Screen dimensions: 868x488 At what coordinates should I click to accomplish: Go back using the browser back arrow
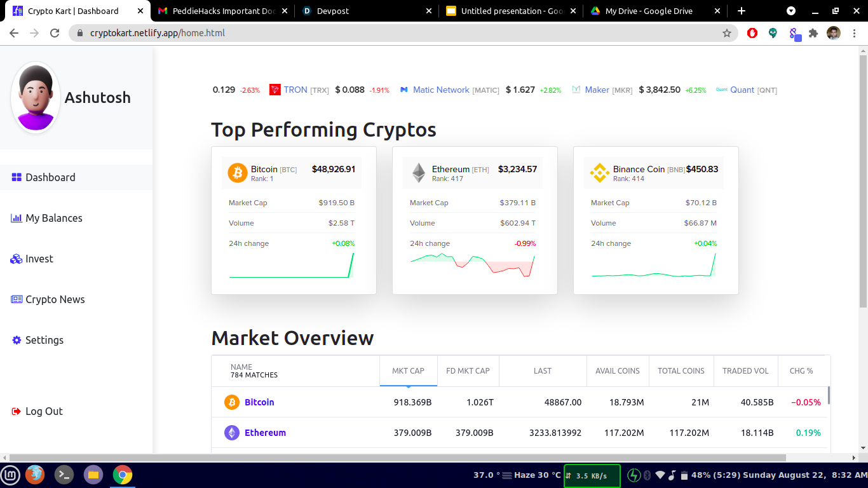tap(14, 33)
